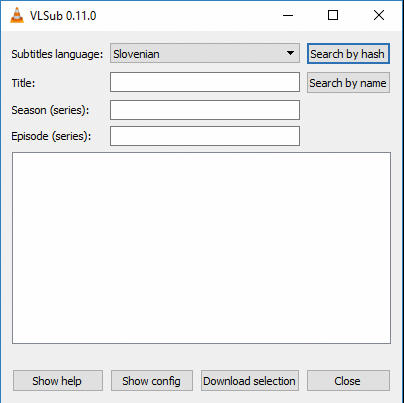Screen dimensions: 404x403
Task: Click Search by hash button
Action: click(x=348, y=54)
